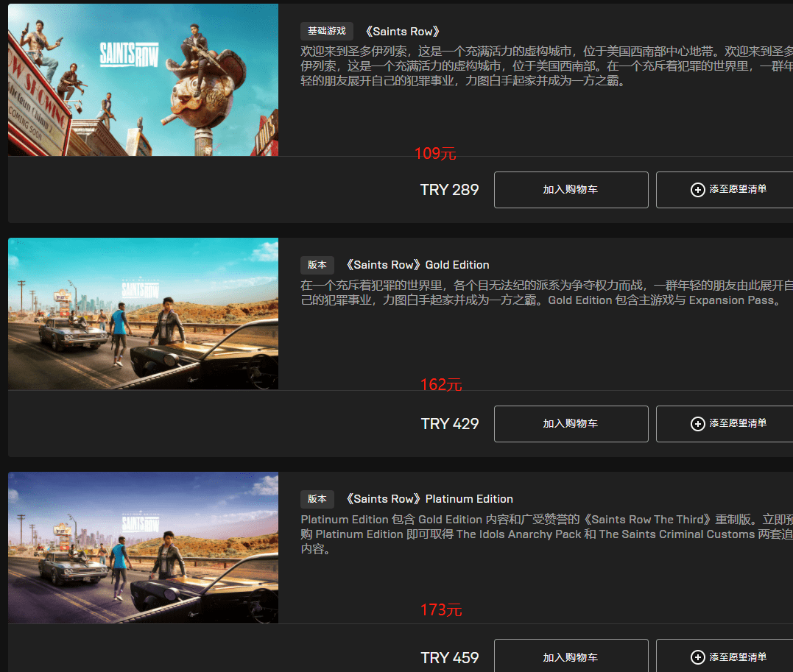Add Gold Edition to wishlist button
The width and height of the screenshot is (793, 672).
pyautogui.click(x=725, y=424)
